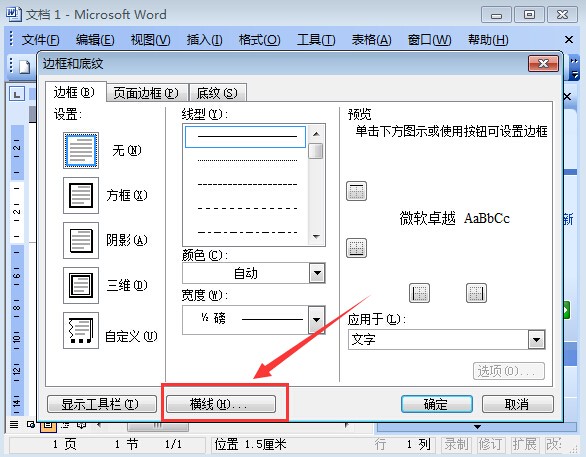The height and width of the screenshot is (457, 586).
Task: Toggle the top border preview button
Action: pyautogui.click(x=356, y=191)
